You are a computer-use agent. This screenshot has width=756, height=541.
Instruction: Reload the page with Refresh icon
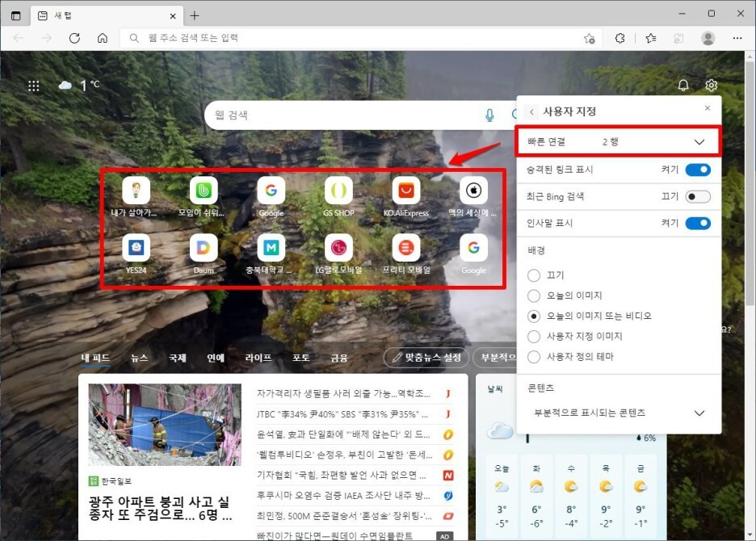[74, 38]
